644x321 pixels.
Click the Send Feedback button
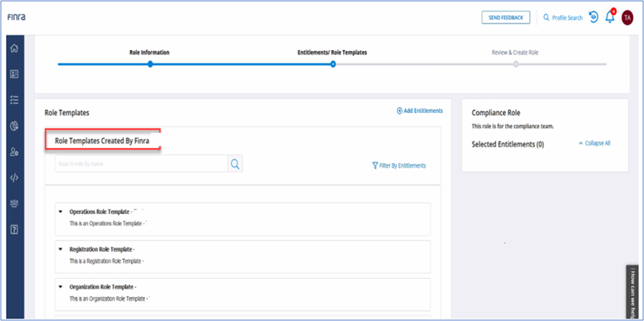505,17
